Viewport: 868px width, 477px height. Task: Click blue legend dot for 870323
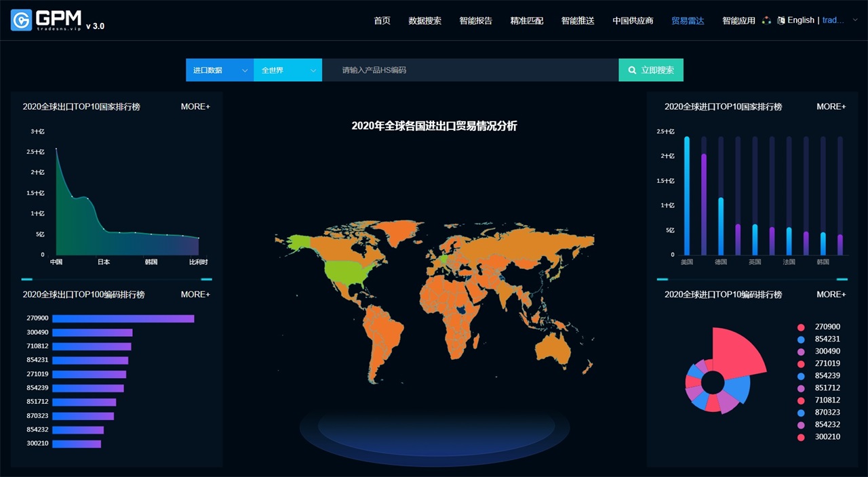pyautogui.click(x=801, y=413)
